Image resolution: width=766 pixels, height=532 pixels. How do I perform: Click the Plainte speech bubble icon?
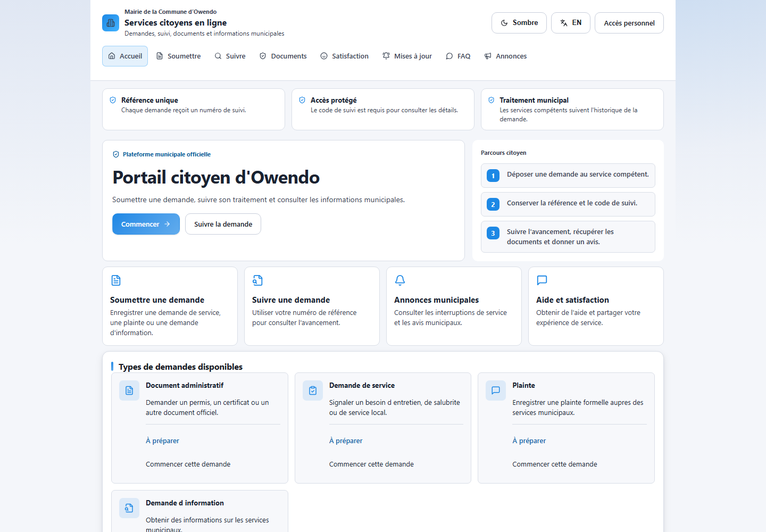496,390
